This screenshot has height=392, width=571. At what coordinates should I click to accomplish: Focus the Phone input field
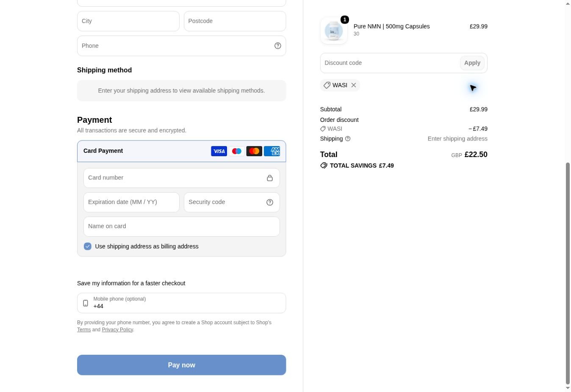click(x=181, y=46)
